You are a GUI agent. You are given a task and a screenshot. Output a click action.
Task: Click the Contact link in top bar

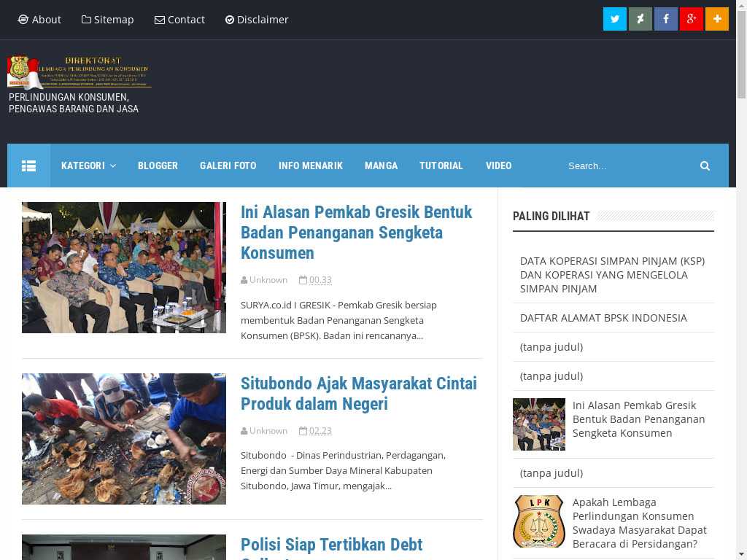coord(179,20)
